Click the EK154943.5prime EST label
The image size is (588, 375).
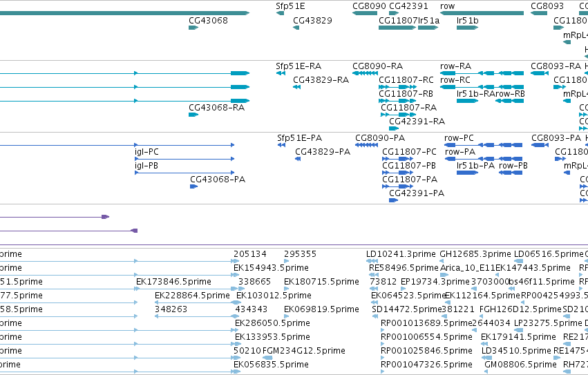pos(271,269)
